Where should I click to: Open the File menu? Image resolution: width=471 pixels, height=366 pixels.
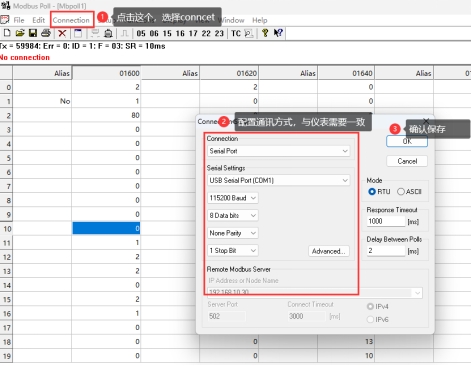19,20
